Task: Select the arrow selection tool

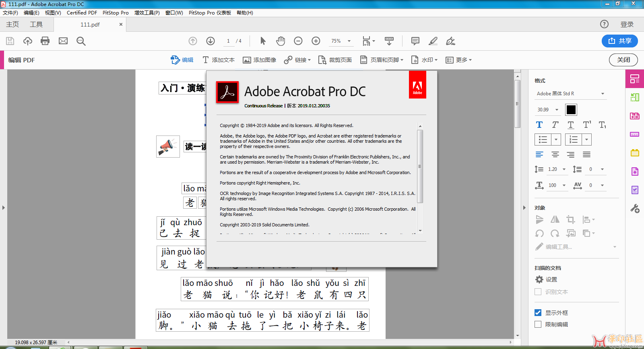Action: click(263, 41)
